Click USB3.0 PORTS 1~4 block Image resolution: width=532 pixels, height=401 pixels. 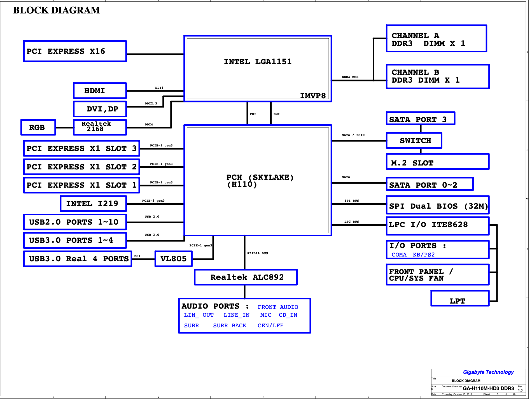[75, 240]
